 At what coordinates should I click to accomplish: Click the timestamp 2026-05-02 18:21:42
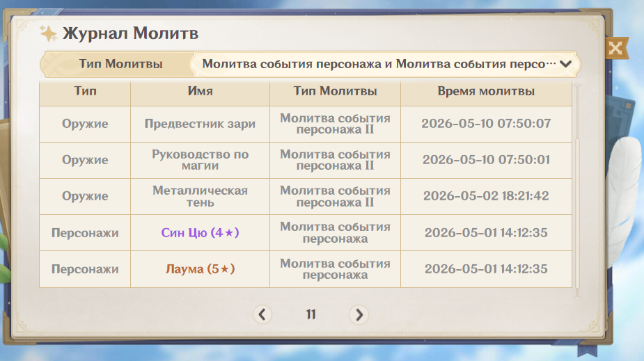point(486,195)
